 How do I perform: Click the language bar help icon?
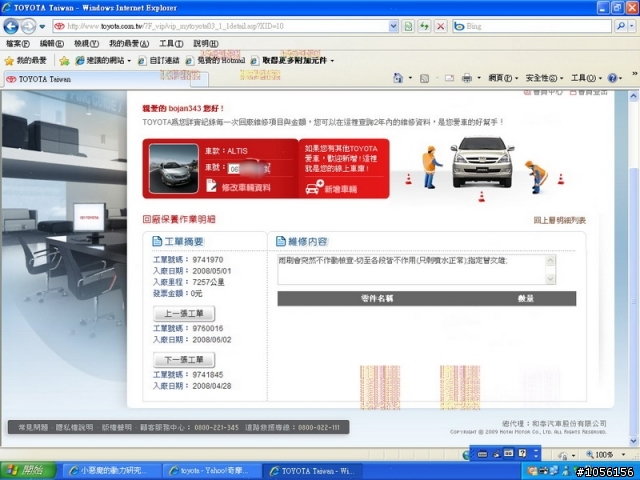pos(522,453)
